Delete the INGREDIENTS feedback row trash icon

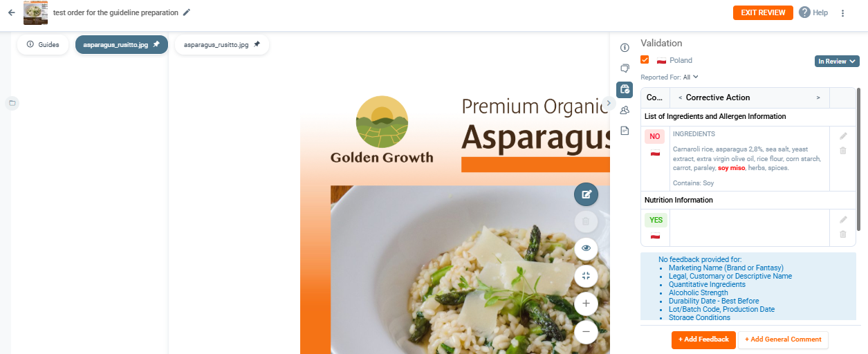click(842, 151)
